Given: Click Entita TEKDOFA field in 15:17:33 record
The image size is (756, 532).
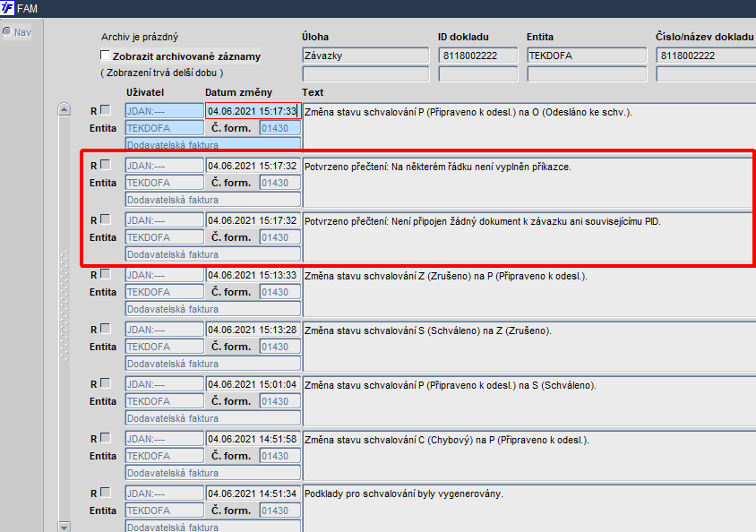Looking at the screenshot, I should pyautogui.click(x=165, y=128).
